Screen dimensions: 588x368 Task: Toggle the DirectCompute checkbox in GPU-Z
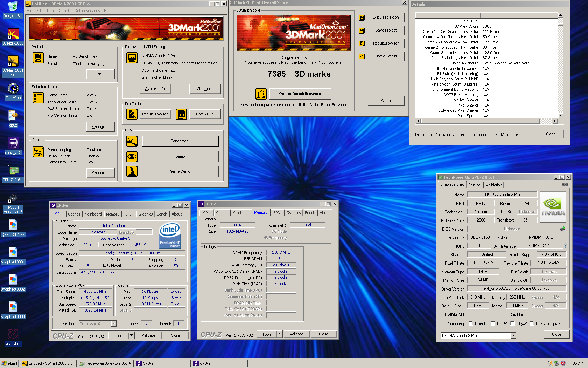[x=532, y=323]
